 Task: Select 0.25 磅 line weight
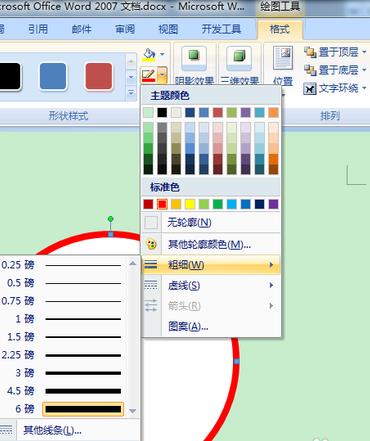(x=62, y=265)
